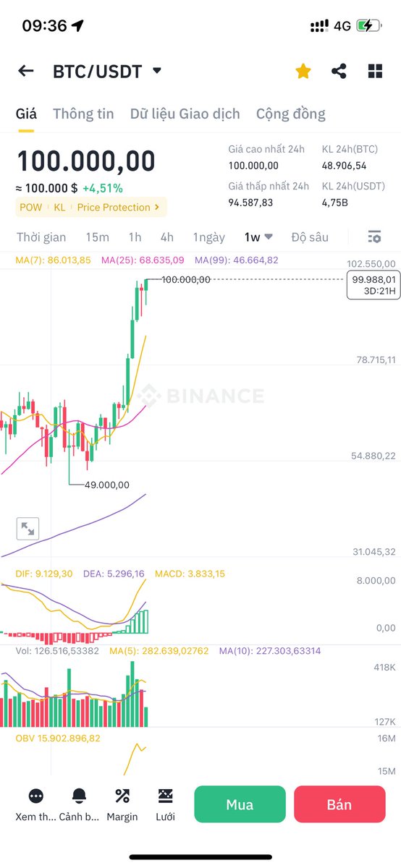Toggle the favorite star icon
Viewport: 401px width, 868px height.
(303, 71)
